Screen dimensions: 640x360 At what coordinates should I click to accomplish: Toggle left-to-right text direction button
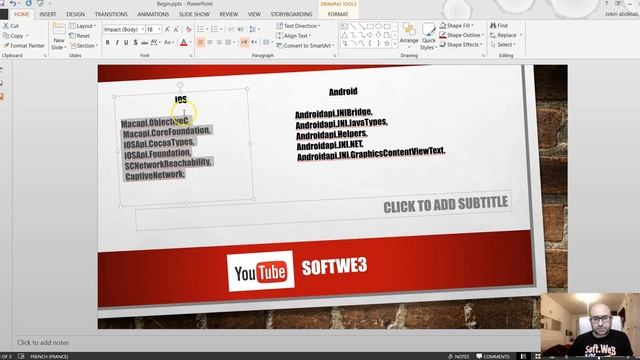pos(244,42)
